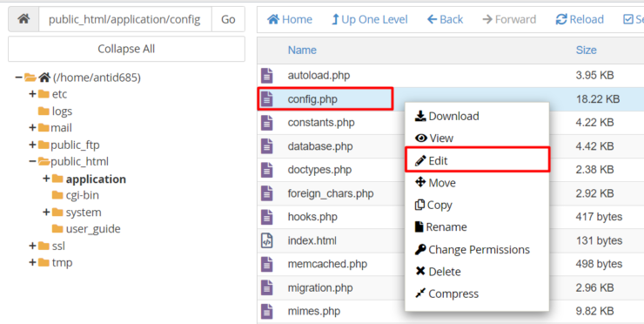This screenshot has width=644, height=324.
Task: Click the hooks.php file icon
Action: tap(267, 217)
